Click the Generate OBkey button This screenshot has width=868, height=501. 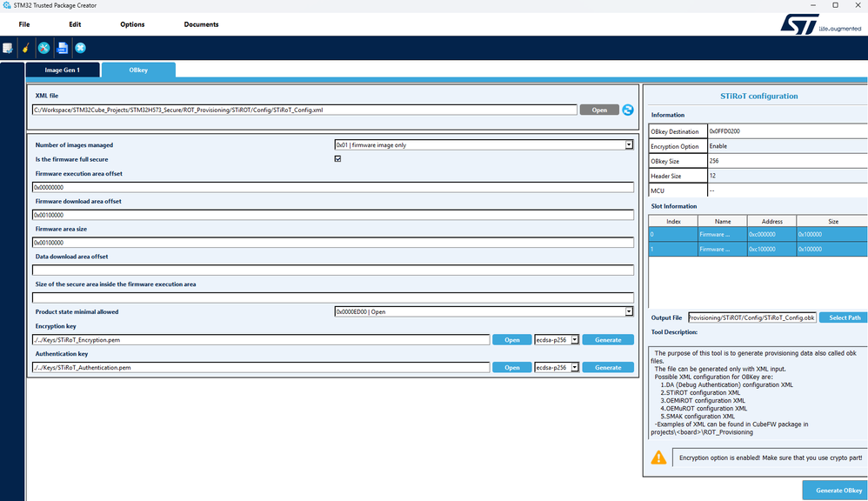point(837,491)
